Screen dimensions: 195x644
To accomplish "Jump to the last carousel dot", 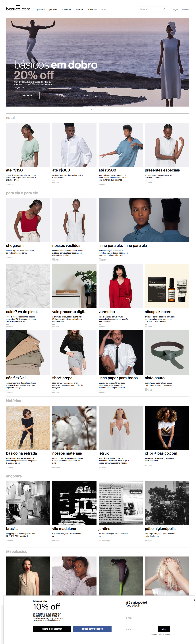I will pyautogui.click(x=104, y=109).
